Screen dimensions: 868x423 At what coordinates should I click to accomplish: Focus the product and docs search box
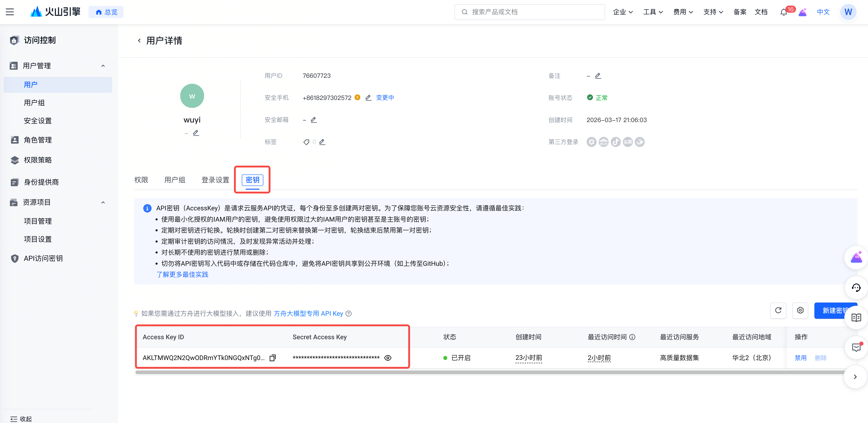click(530, 12)
